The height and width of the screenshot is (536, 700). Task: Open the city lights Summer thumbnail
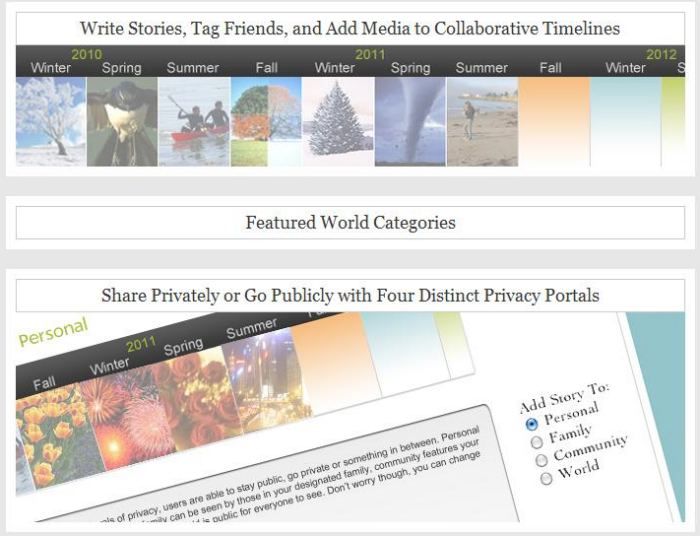pyautogui.click(x=268, y=379)
